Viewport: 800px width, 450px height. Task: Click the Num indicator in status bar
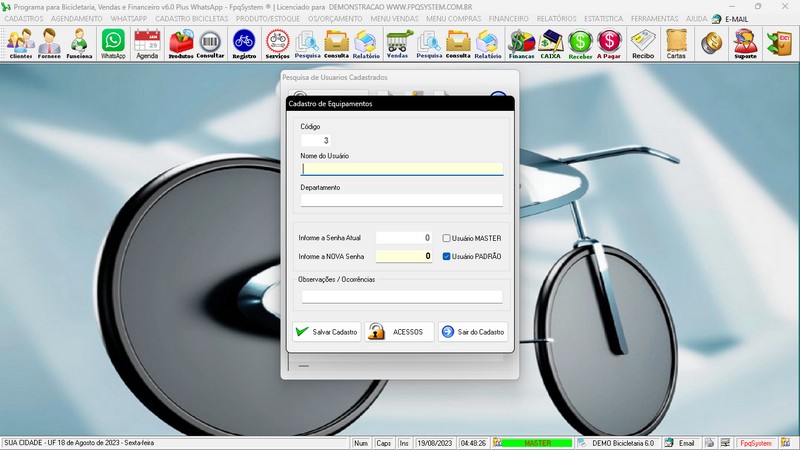[361, 443]
